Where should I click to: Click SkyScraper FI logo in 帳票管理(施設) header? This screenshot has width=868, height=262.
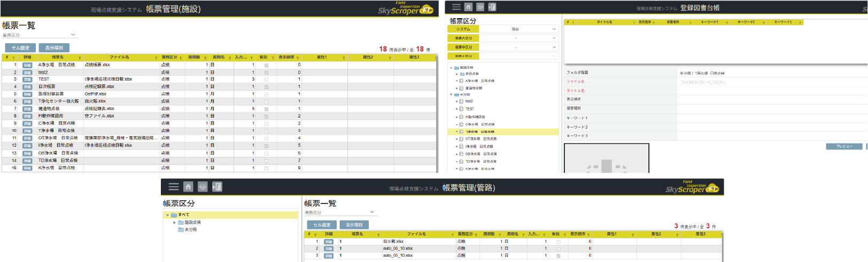[x=405, y=9]
